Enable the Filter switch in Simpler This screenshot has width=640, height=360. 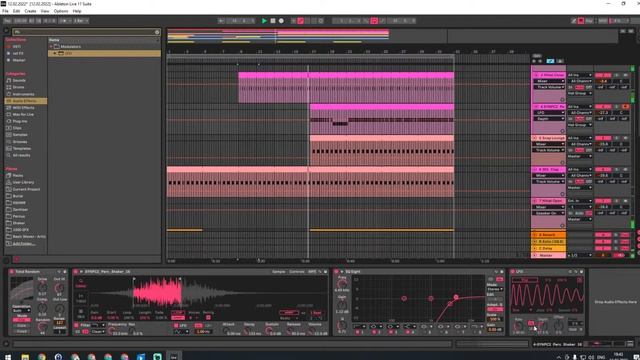76,325
